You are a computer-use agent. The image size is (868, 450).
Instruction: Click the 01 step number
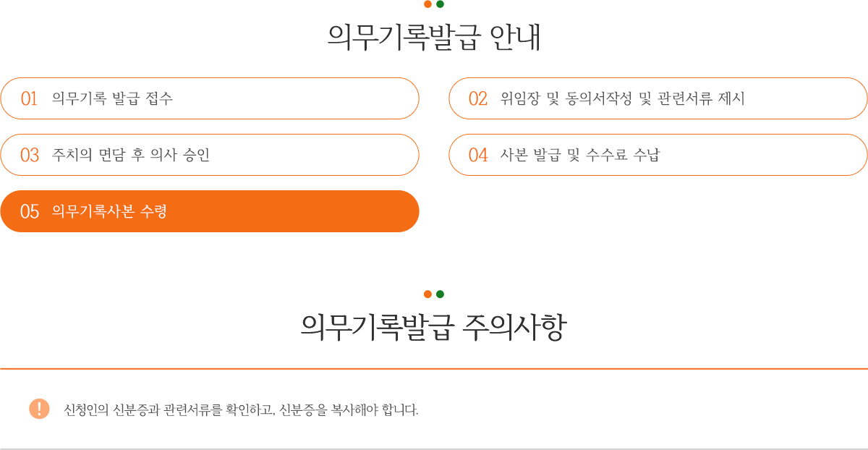click(x=29, y=98)
